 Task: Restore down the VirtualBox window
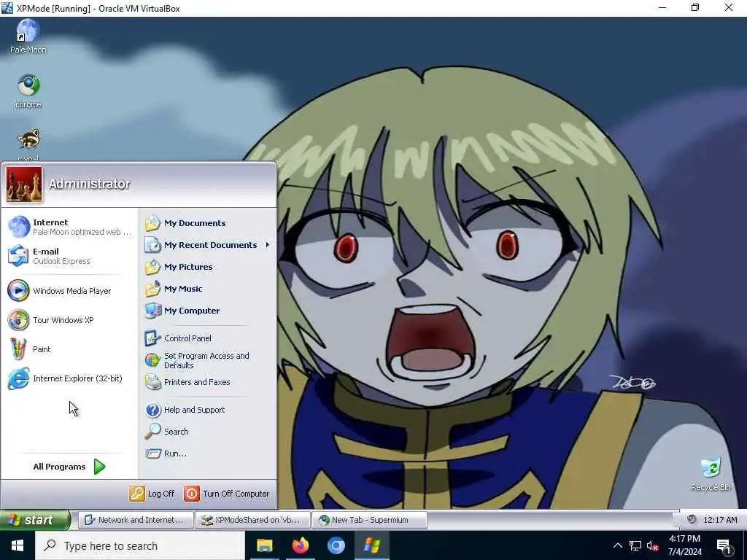[695, 7]
